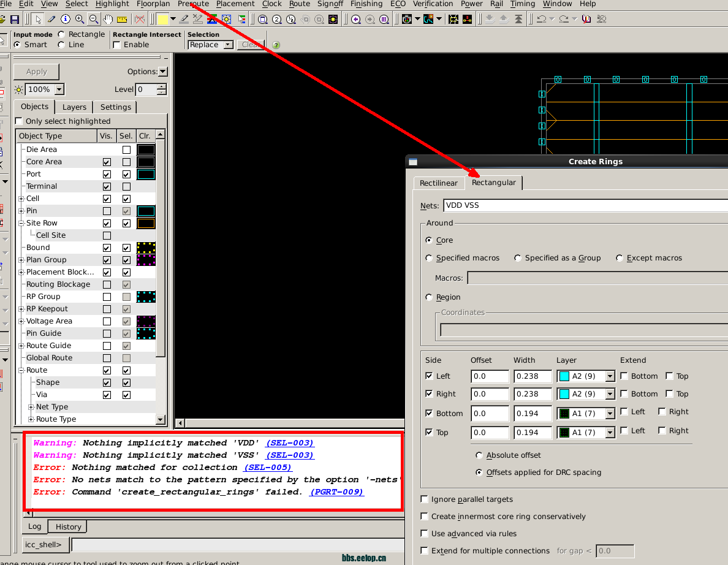Viewport: 728px width, 565px height.
Task: Click the Log tab button
Action: 34,526
